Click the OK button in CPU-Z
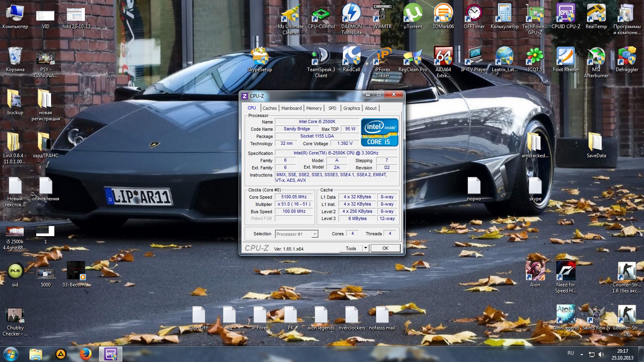Image resolution: width=644 pixels, height=362 pixels. (385, 248)
